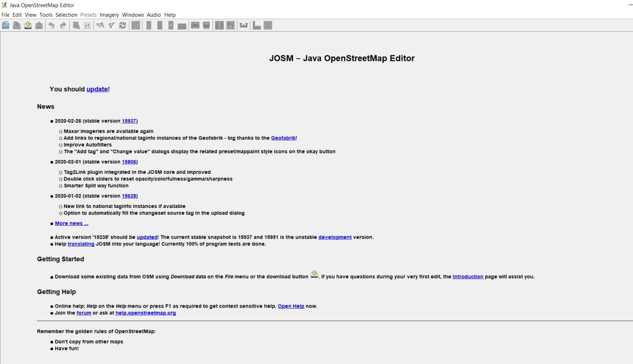This screenshot has height=364, width=633.
Task: Click the greyed-out Upload data toolbar icon
Action: pyautogui.click(x=39, y=25)
